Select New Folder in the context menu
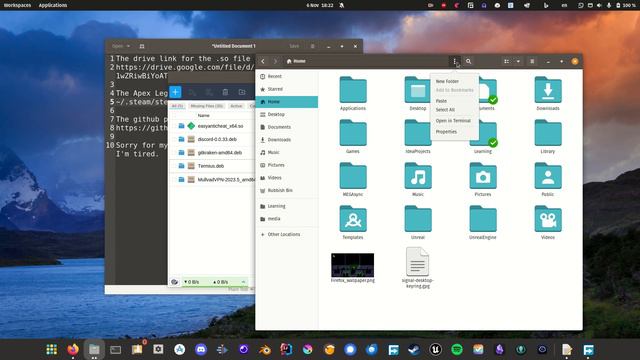 [x=447, y=81]
